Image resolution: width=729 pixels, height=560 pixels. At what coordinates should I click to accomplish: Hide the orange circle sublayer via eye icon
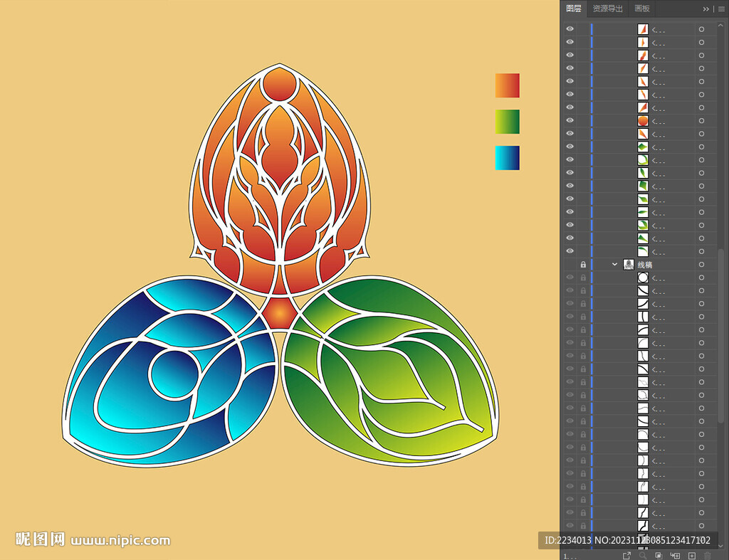tap(570, 120)
